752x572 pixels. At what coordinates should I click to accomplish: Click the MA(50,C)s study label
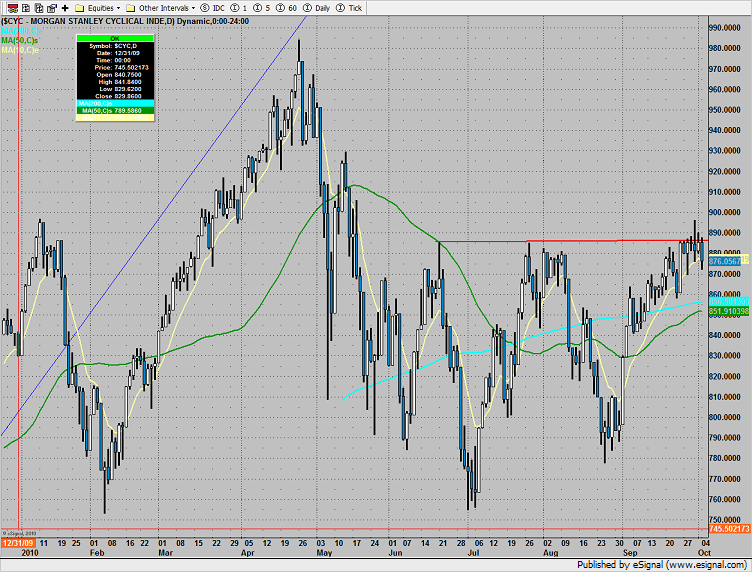point(20,40)
